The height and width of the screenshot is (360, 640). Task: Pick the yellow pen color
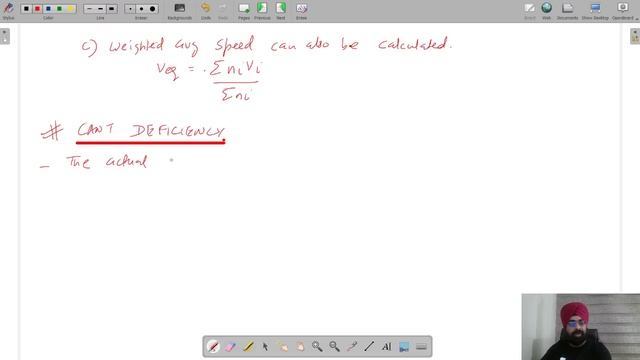(x=71, y=9)
